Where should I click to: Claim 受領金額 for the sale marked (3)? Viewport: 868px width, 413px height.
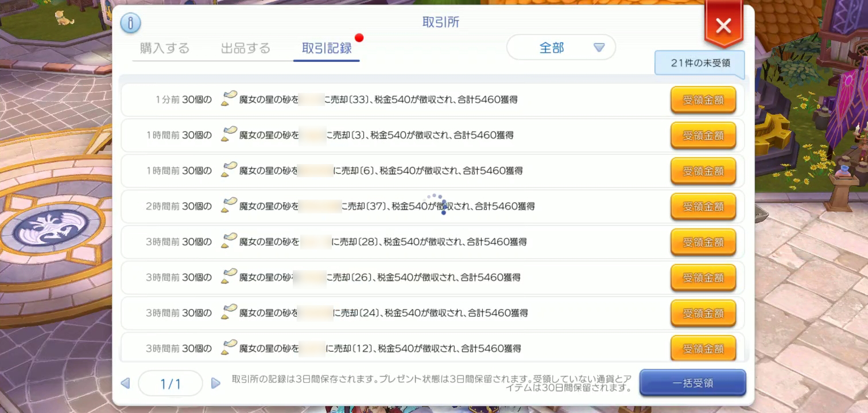[x=703, y=135]
